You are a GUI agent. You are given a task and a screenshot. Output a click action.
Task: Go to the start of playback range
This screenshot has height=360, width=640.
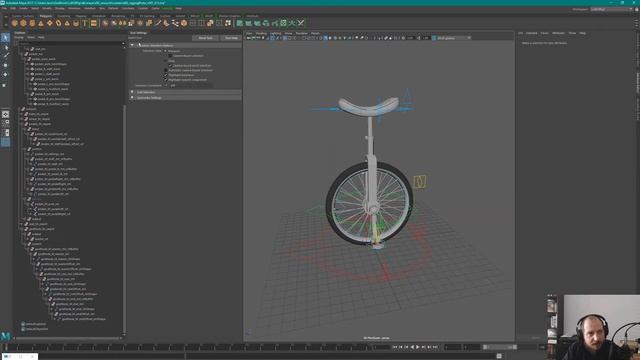coord(395,347)
